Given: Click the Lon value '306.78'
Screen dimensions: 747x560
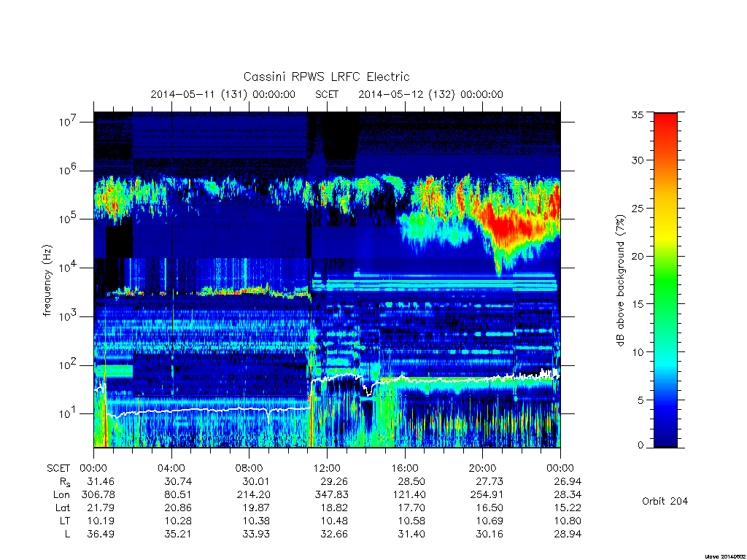Looking at the screenshot, I should point(98,495).
